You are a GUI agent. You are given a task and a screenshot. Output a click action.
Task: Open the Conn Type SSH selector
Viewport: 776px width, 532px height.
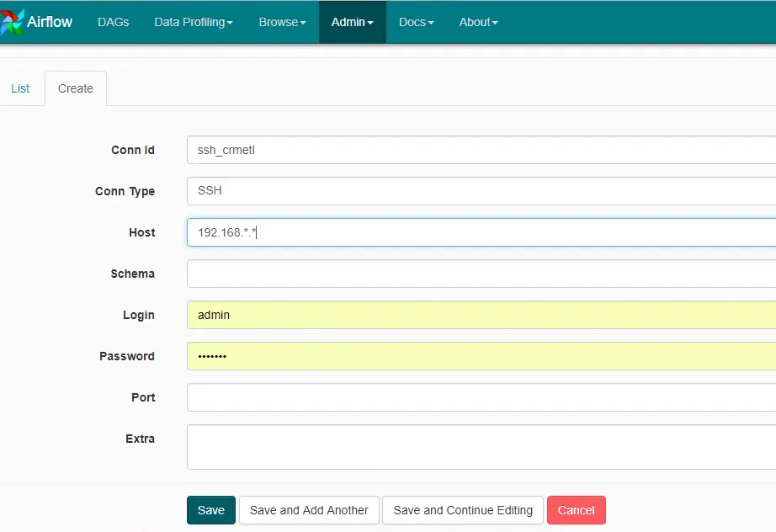click(481, 191)
